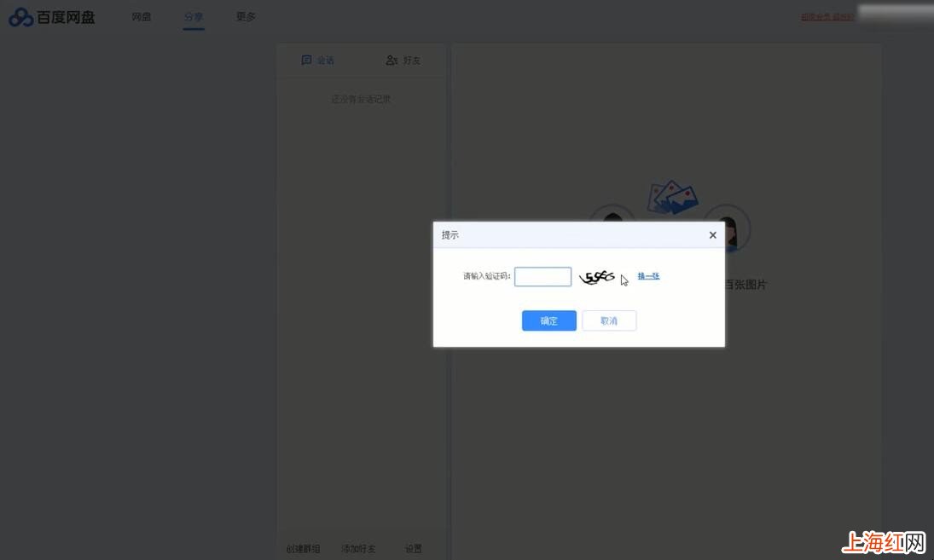Click the captcha verification image
934x560 pixels.
coord(597,277)
